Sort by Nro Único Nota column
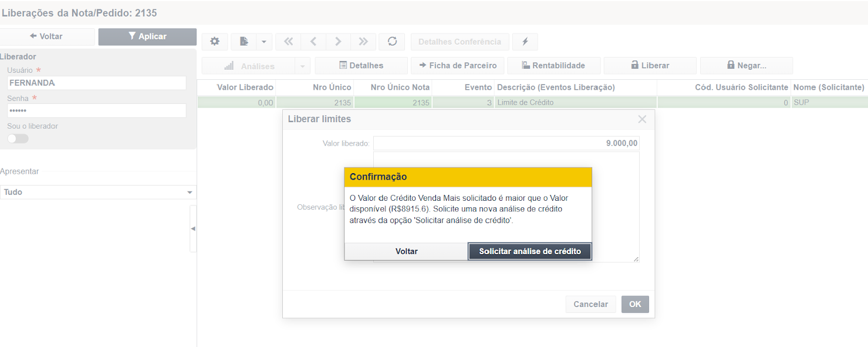868x347 pixels. [393, 87]
